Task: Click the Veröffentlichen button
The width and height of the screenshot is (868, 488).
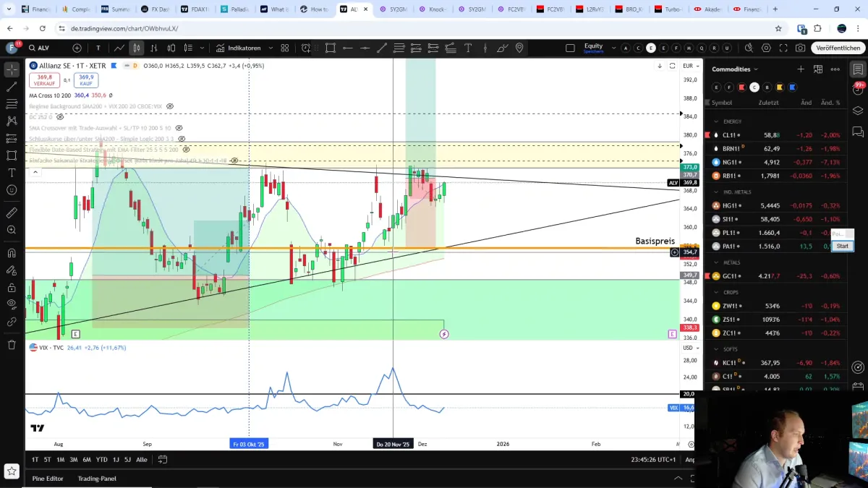Action: tap(838, 48)
